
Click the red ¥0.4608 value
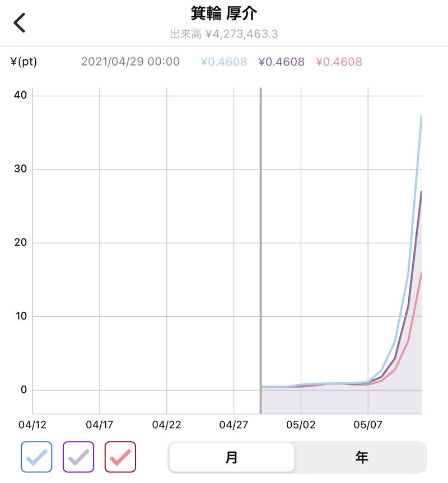(x=339, y=62)
